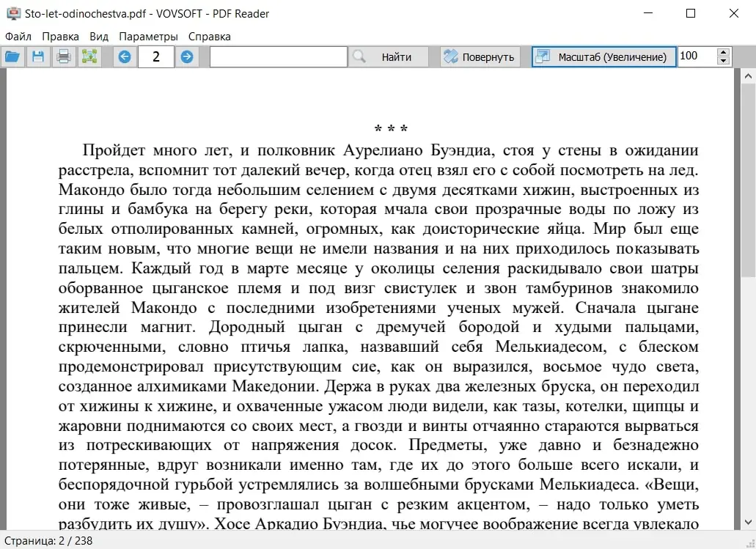Click the vertical scrollbar thumb
The width and height of the screenshot is (756, 549).
click(748, 180)
